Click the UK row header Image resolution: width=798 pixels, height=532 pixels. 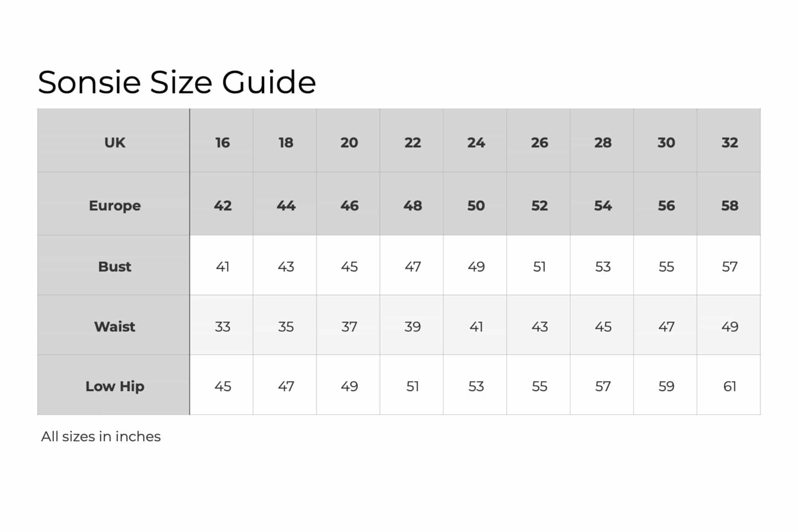pos(115,142)
